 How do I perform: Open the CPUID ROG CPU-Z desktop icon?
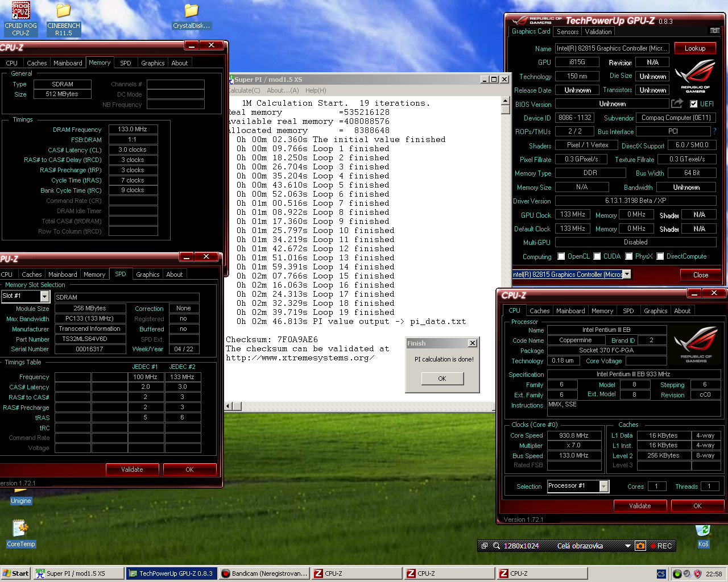point(20,19)
